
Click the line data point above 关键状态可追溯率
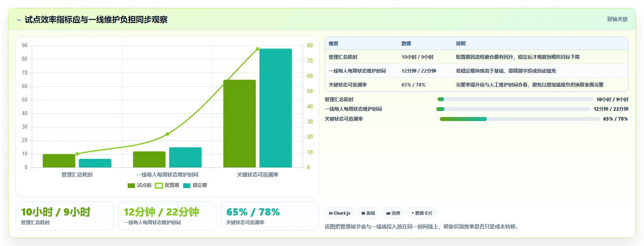click(x=258, y=49)
